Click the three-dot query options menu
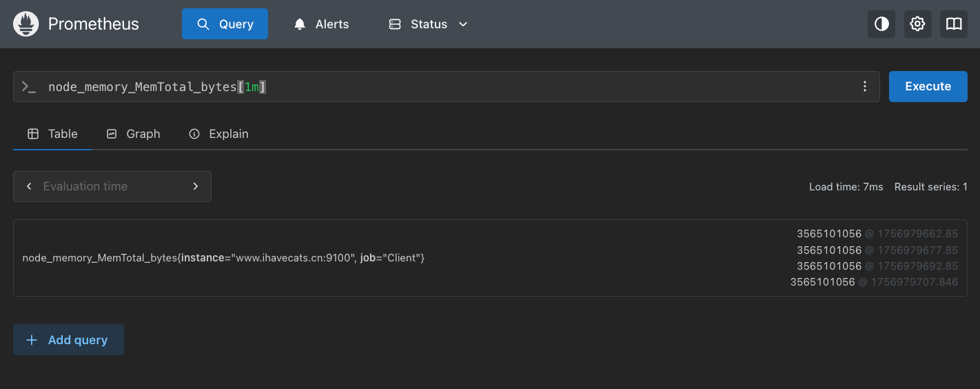Image resolution: width=980 pixels, height=389 pixels. (865, 86)
